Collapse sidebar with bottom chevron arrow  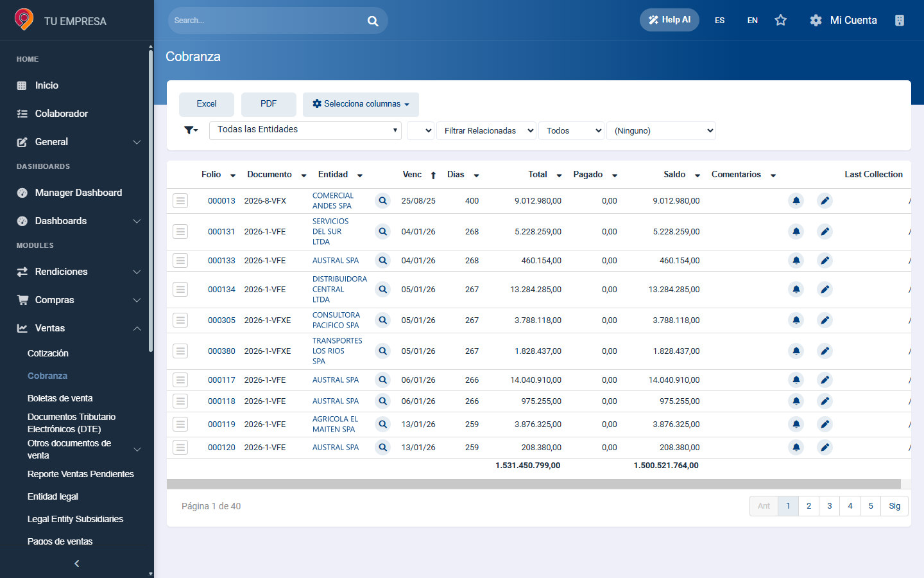(77, 563)
